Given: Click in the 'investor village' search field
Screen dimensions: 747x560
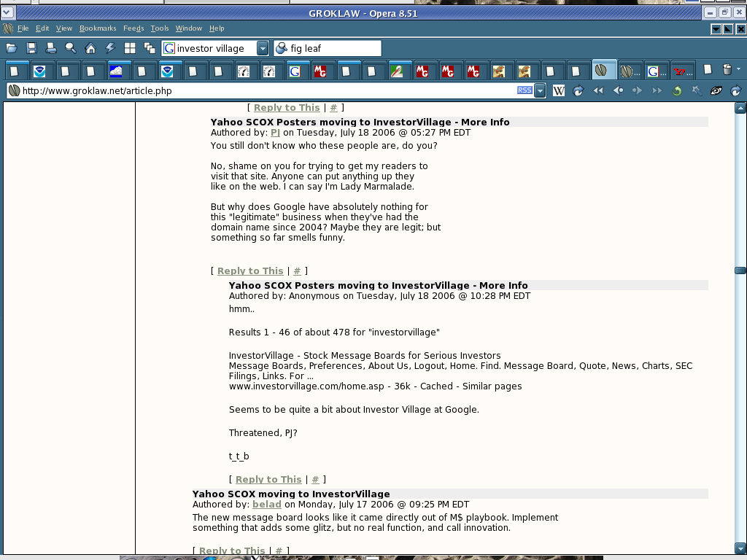Looking at the screenshot, I should pos(215,48).
